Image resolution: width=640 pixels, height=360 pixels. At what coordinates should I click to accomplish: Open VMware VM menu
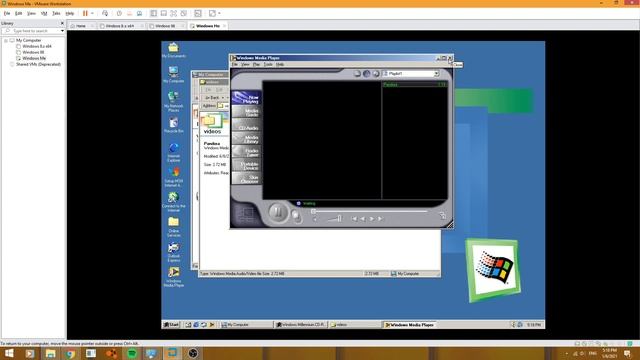click(44, 13)
